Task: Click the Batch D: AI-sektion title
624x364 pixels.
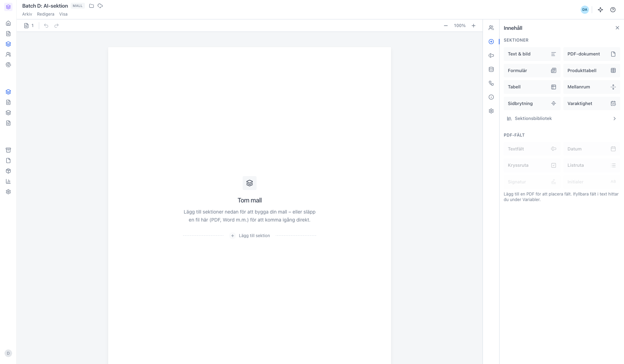Action: coord(45,6)
